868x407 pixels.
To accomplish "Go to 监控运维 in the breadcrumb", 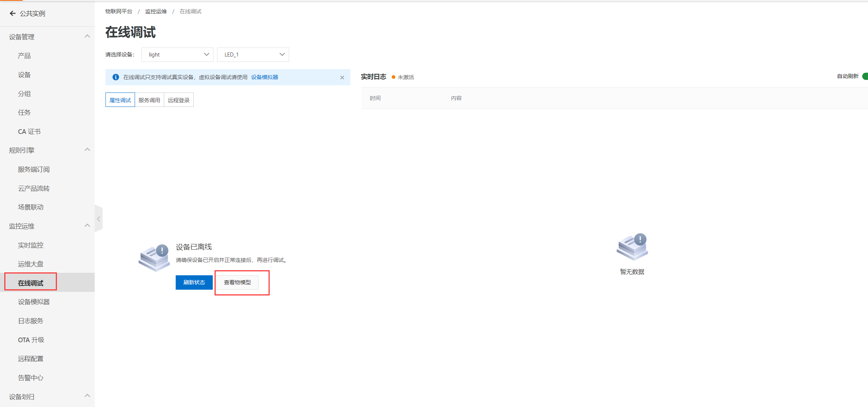I will (156, 12).
